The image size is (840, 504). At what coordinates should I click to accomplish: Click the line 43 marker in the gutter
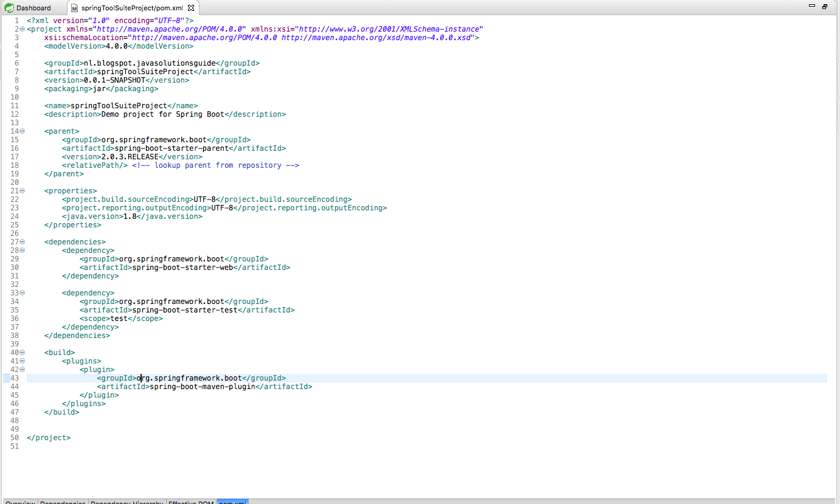[6, 378]
